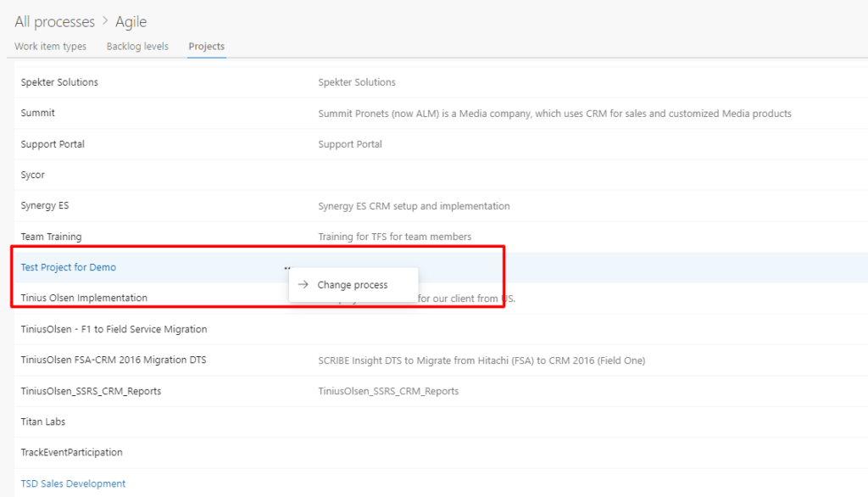868x497 pixels.
Task: Click TiniusOlsen_SSRS_CRM_Reports description text
Action: click(x=388, y=391)
